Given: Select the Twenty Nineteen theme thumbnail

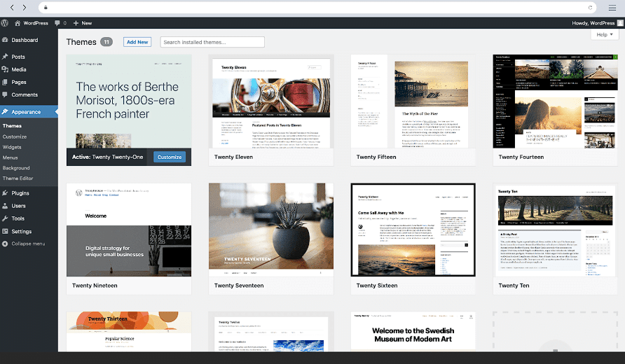Looking at the screenshot, I should (x=129, y=230).
